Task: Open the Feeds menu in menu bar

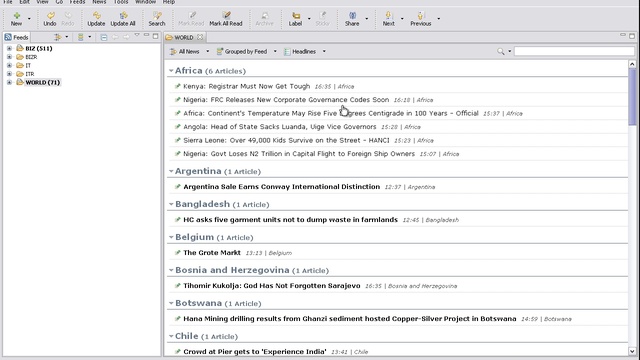Action: coord(77,2)
